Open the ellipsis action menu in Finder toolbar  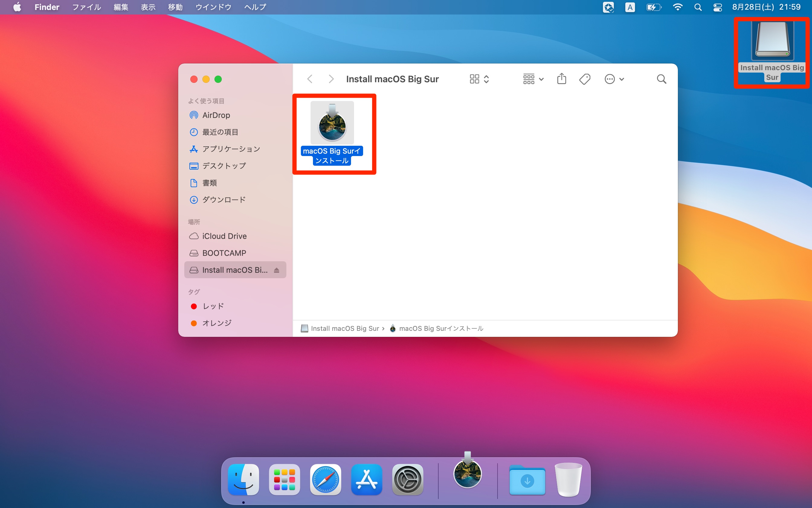pos(614,79)
